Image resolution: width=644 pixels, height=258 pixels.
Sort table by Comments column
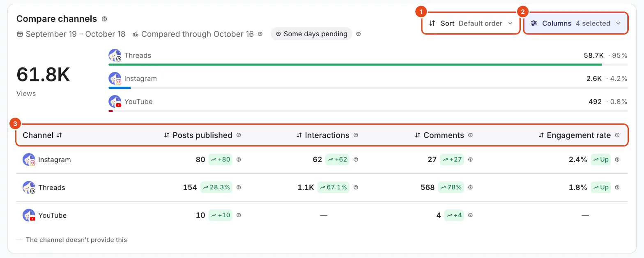[418, 135]
